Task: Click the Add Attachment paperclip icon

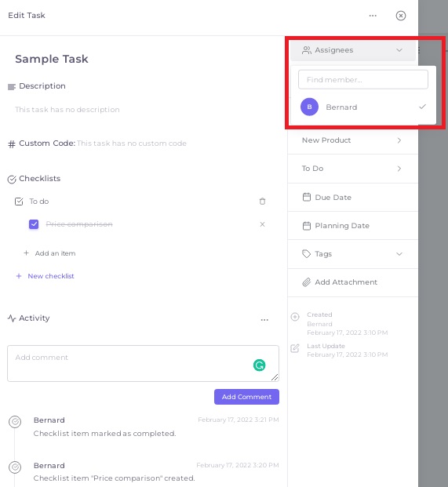Action: point(306,282)
